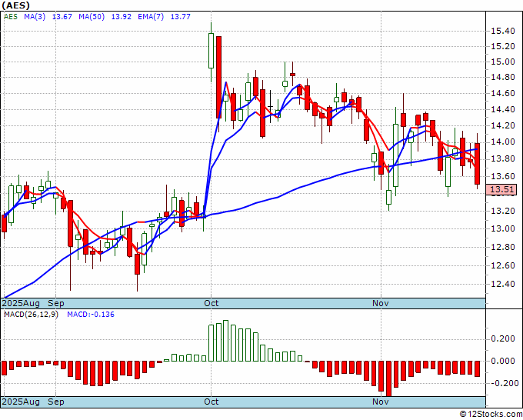The height and width of the screenshot is (420, 523).
Task: Click the MA(50) legend label
Action: (92, 16)
